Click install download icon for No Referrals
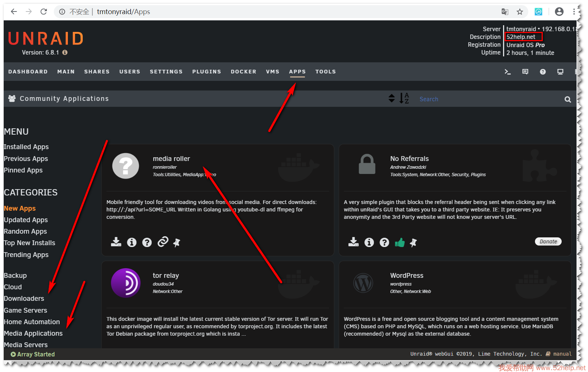Image resolution: width=588 pixels, height=372 pixels. pyautogui.click(x=354, y=242)
